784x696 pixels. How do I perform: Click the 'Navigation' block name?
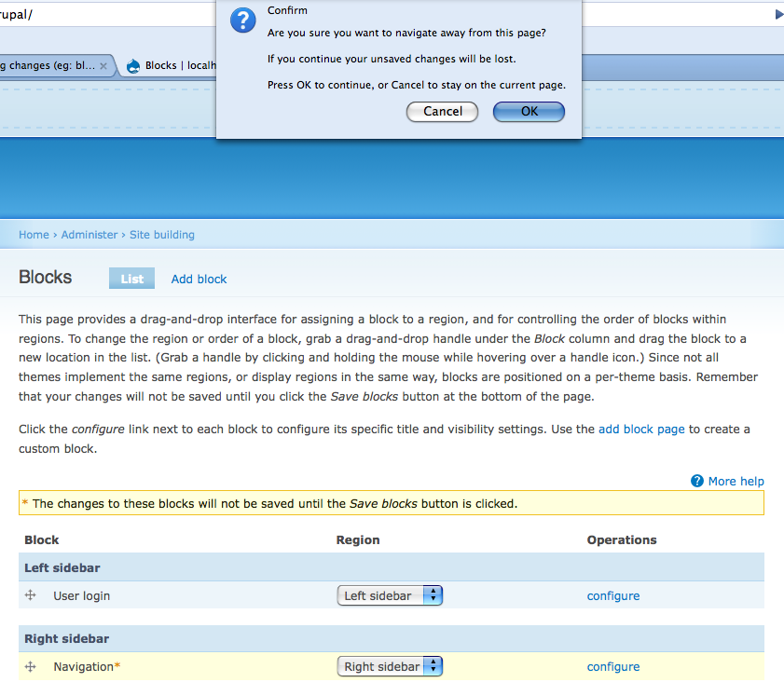point(84,666)
